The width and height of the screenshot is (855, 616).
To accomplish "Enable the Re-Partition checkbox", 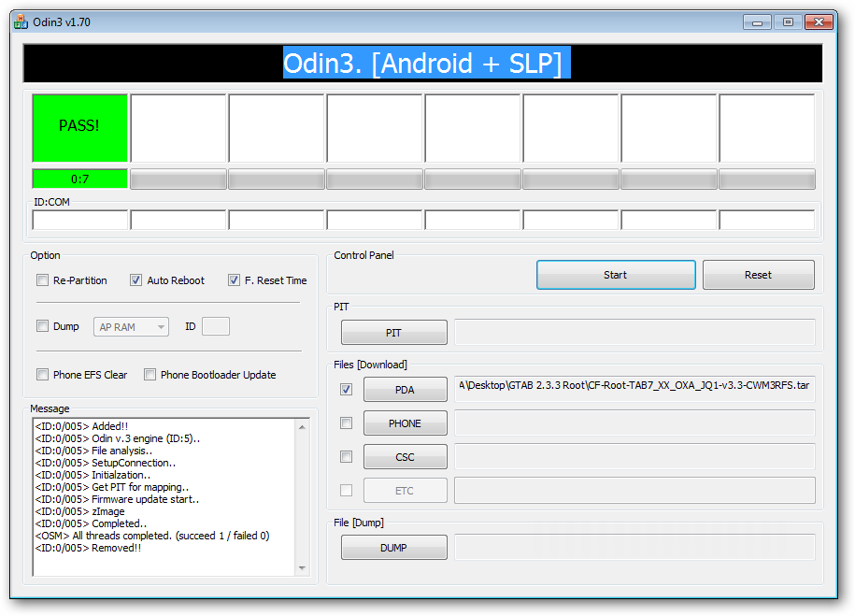I will [42, 280].
